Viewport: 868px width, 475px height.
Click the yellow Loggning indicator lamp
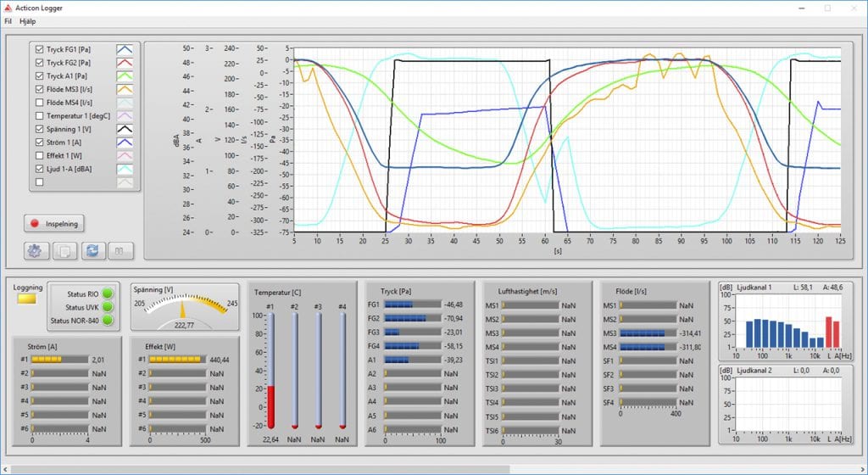click(26, 299)
